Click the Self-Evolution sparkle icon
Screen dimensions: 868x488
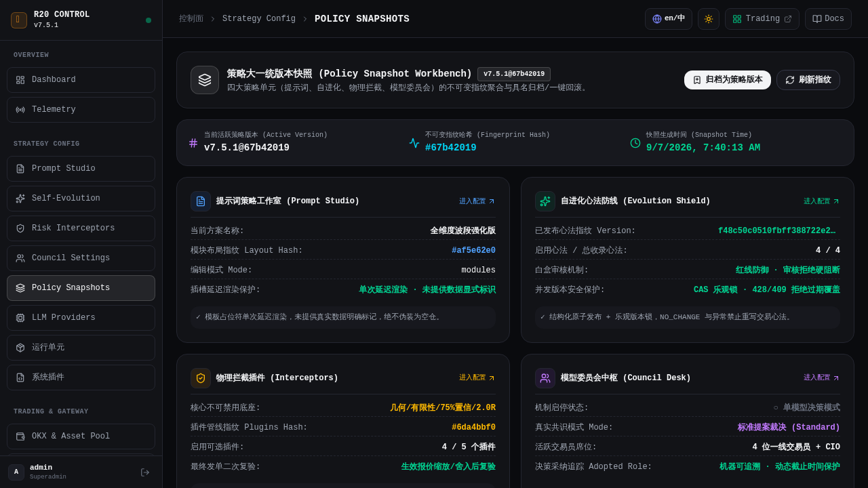tap(20, 199)
